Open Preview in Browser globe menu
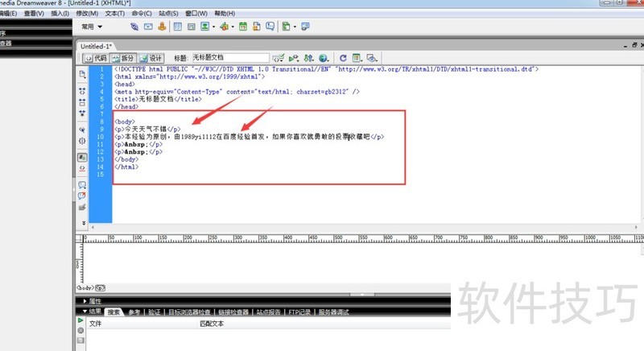 tap(324, 58)
